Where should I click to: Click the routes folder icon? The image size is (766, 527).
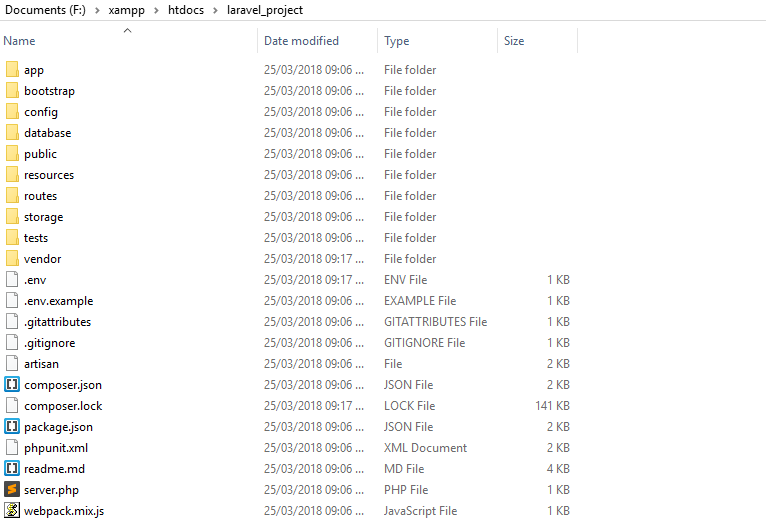(x=12, y=195)
